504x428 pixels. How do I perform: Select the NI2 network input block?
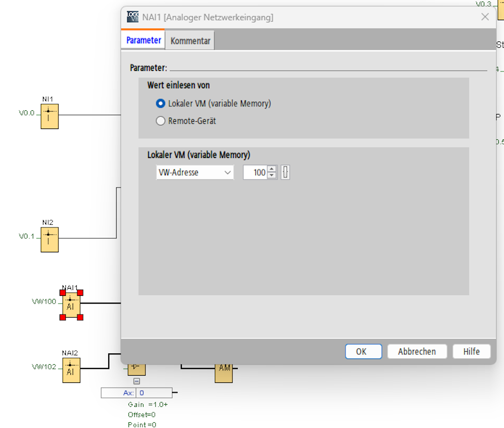tap(50, 239)
